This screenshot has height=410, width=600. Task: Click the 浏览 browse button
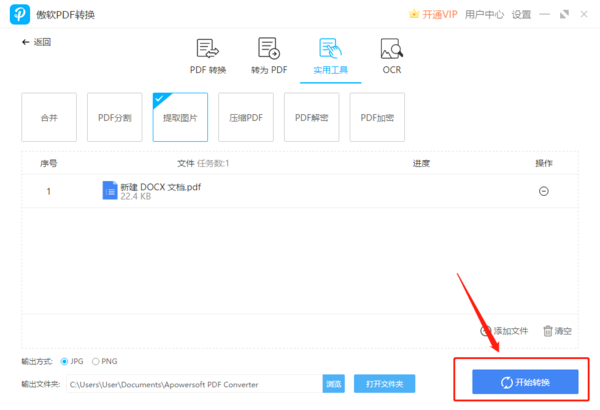point(334,384)
